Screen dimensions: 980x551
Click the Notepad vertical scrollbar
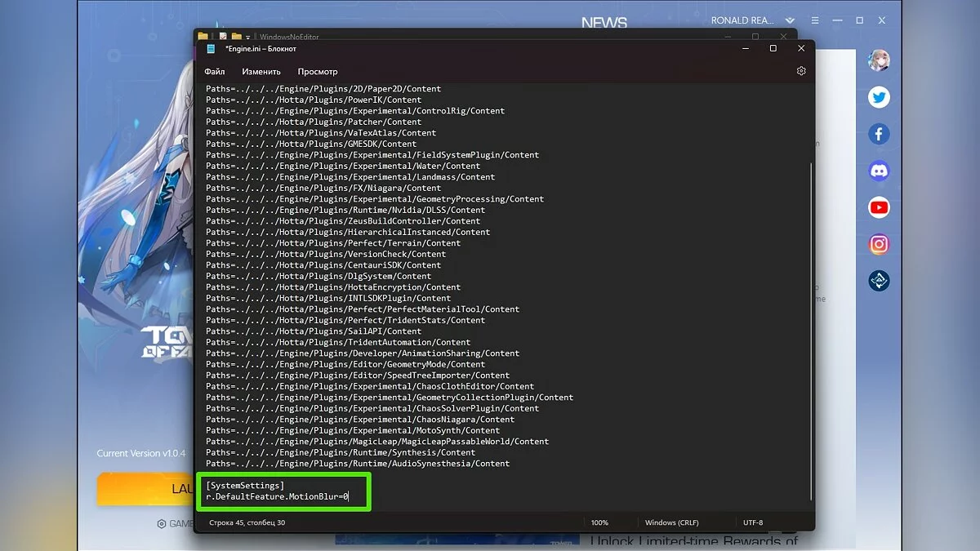(810, 327)
